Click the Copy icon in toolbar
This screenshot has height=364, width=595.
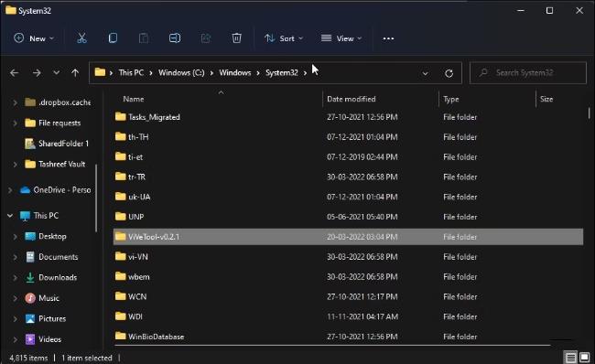pos(113,37)
